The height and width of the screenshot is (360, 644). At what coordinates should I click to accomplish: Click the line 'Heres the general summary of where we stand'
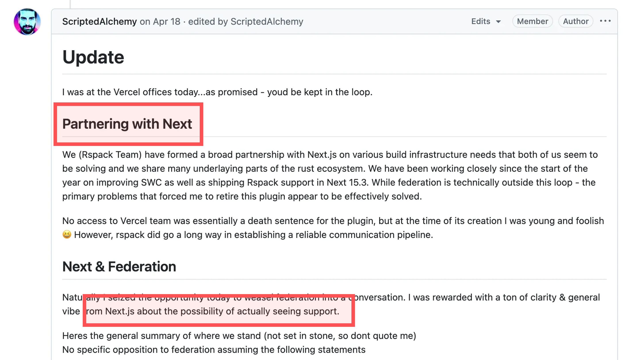pyautogui.click(x=239, y=336)
